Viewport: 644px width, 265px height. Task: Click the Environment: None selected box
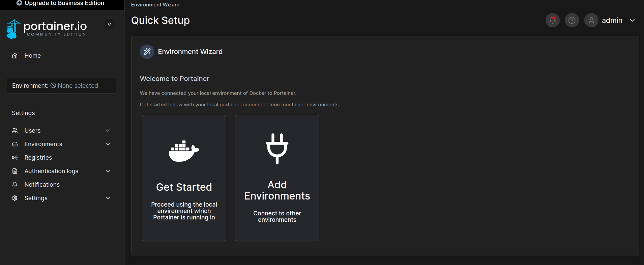[x=61, y=86]
